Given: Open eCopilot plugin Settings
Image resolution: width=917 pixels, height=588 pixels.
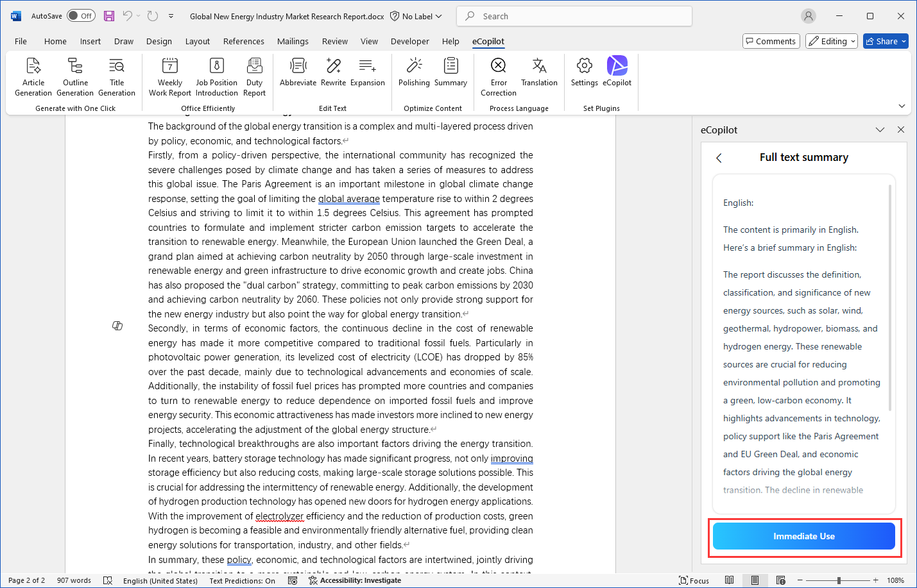Looking at the screenshot, I should [x=584, y=72].
